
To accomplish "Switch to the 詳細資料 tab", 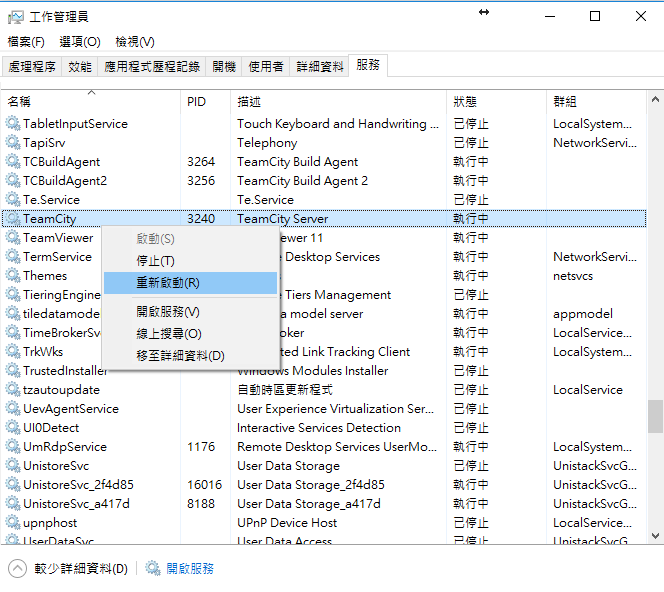I will pyautogui.click(x=319, y=66).
